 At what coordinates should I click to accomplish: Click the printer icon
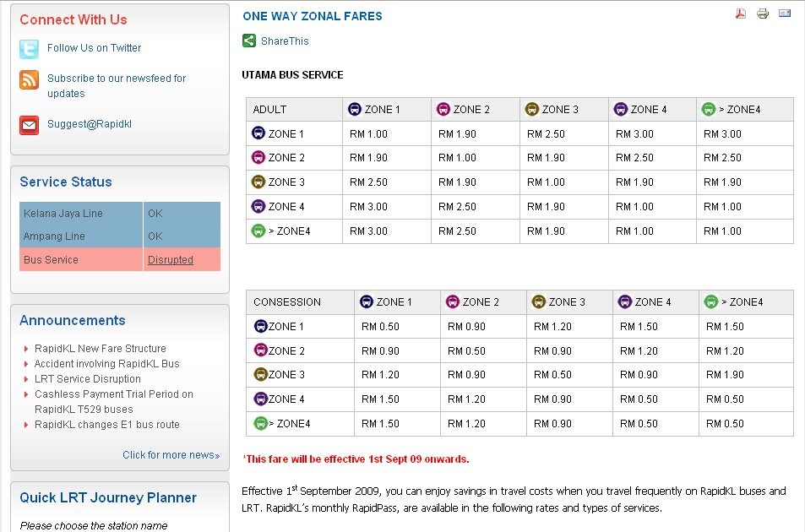763,14
